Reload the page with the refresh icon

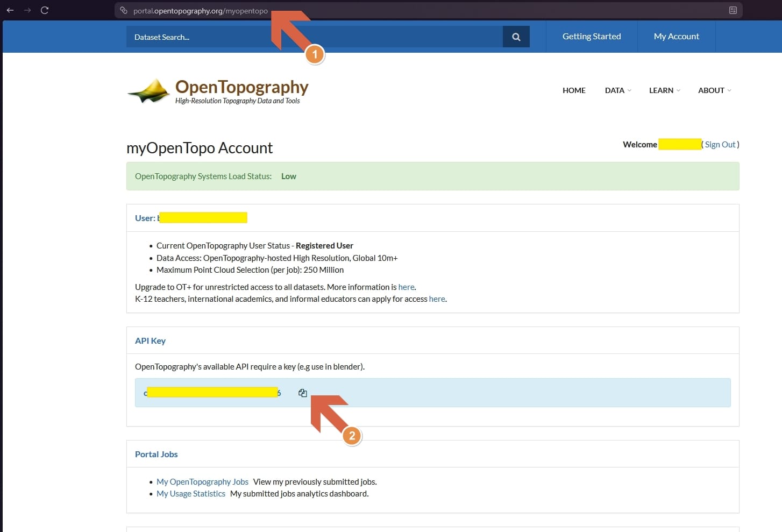click(45, 10)
